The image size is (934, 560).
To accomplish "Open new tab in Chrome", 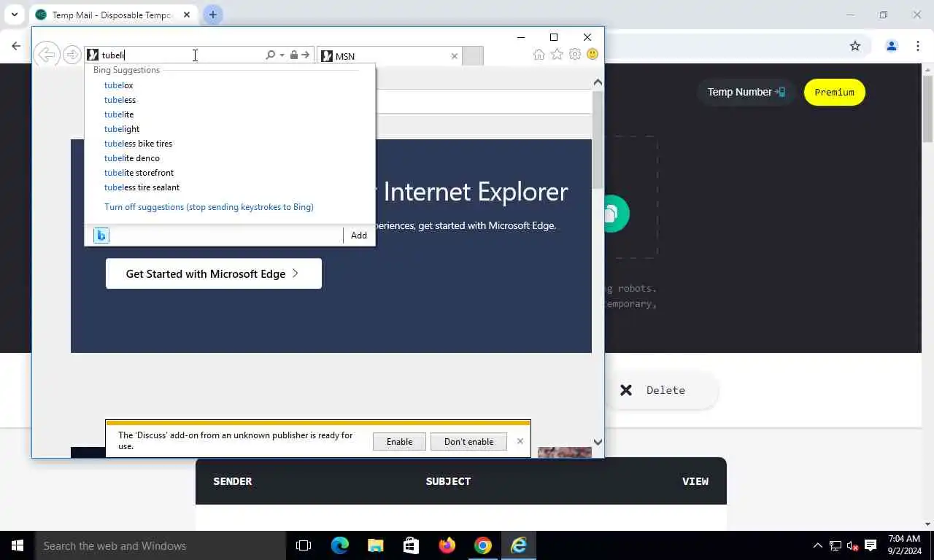I will point(212,15).
